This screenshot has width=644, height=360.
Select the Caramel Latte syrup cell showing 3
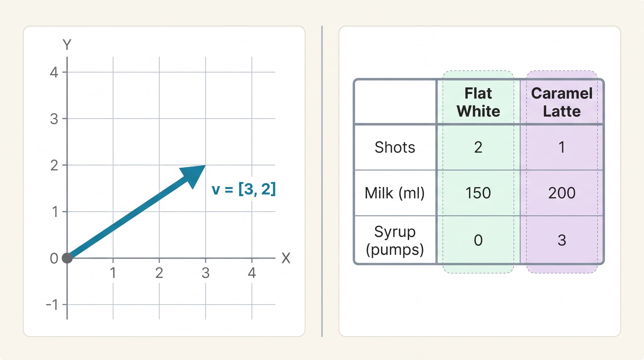tap(561, 240)
